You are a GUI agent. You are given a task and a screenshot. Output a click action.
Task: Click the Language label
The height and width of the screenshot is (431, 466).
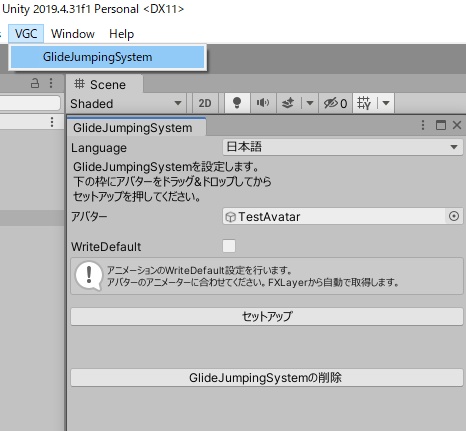(99, 148)
